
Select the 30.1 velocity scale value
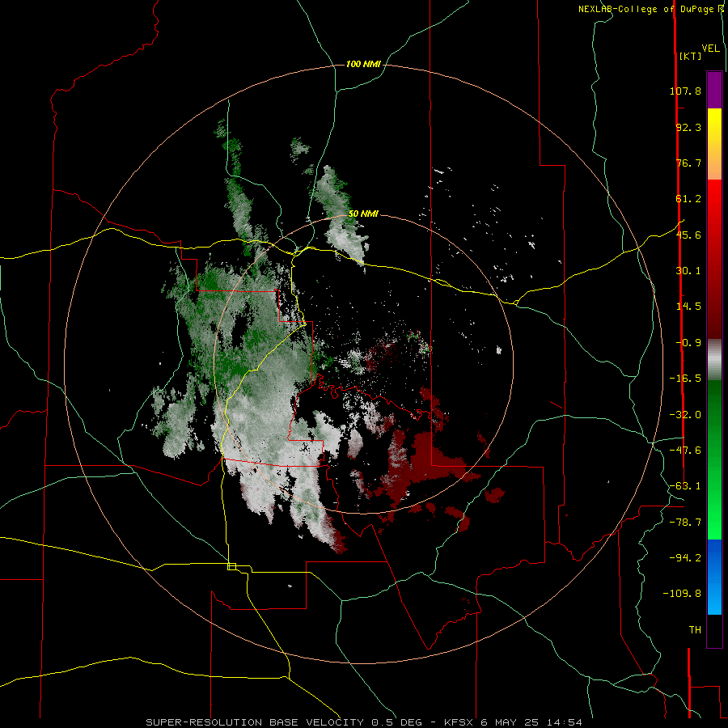[688, 271]
